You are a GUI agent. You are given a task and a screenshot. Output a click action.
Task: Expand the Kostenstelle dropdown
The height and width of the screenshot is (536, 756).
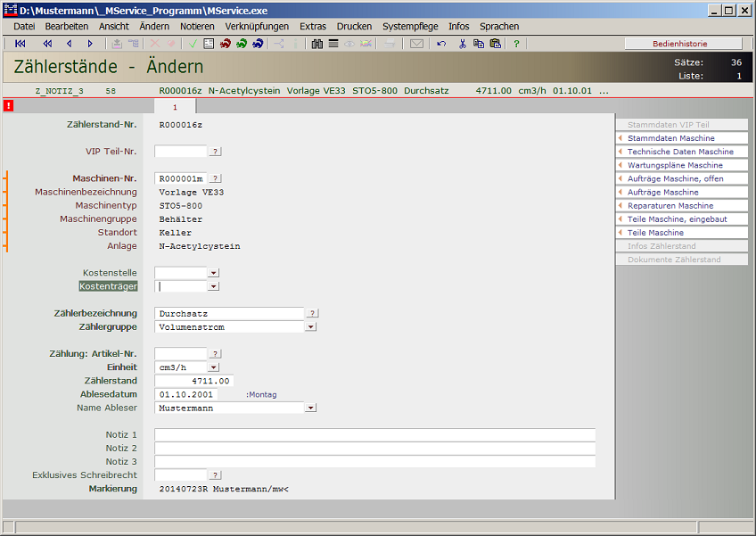[213, 273]
